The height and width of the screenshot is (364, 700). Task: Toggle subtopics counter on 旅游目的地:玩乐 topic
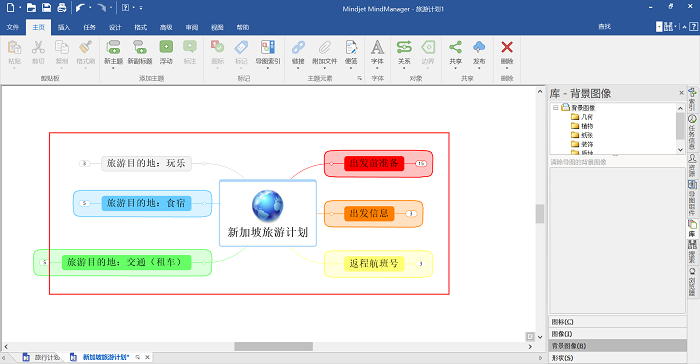(x=84, y=163)
